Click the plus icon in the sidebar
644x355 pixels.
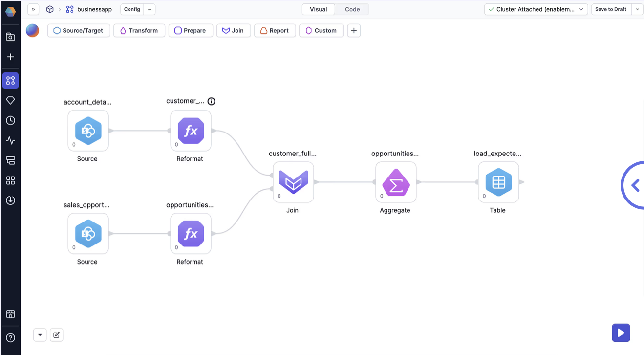pos(10,57)
